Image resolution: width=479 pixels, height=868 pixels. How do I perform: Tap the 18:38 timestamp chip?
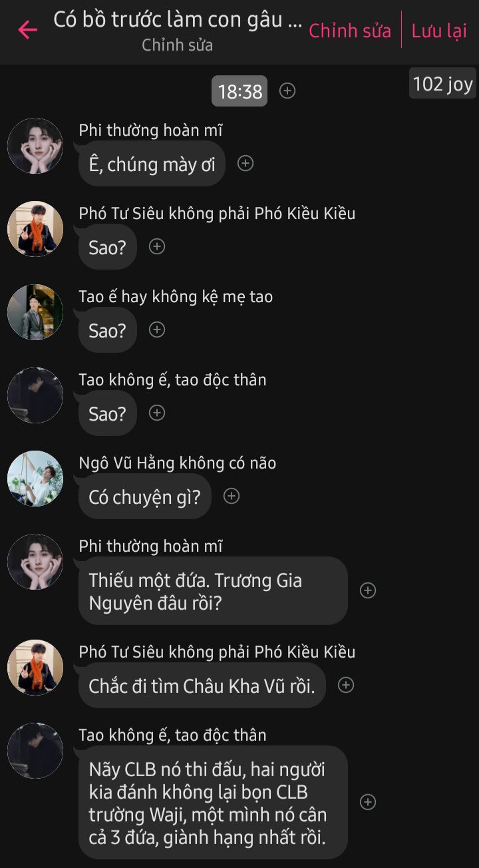point(239,91)
